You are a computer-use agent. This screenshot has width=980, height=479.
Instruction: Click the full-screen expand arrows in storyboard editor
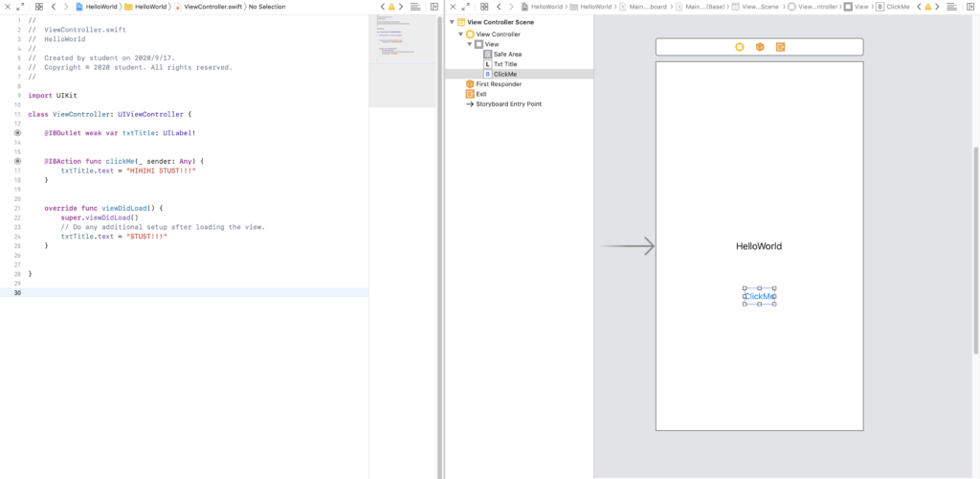point(465,7)
